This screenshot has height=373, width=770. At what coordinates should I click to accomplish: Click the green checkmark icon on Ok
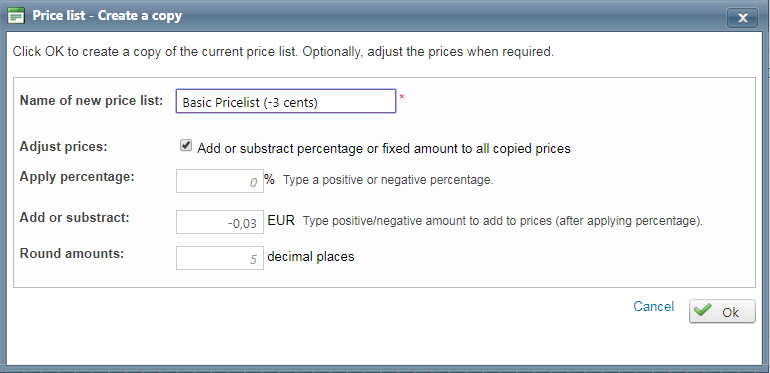(x=703, y=310)
